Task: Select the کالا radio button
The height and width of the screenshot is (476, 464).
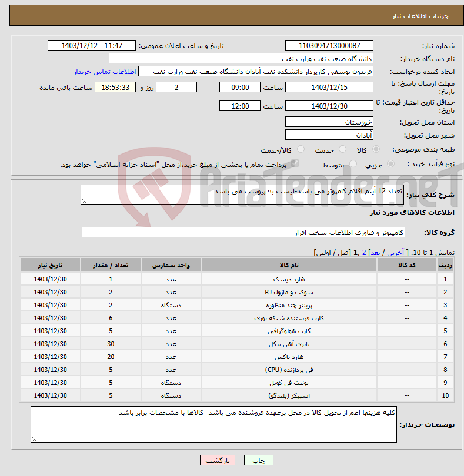Action: point(376,149)
